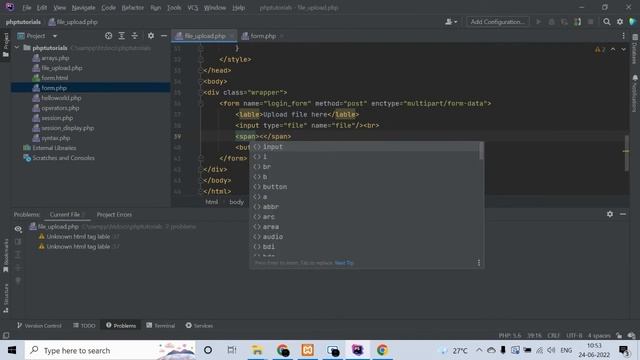Image resolution: width=640 pixels, height=360 pixels.
Task: Switch to the file_upload.php editor tab
Action: [x=204, y=36]
